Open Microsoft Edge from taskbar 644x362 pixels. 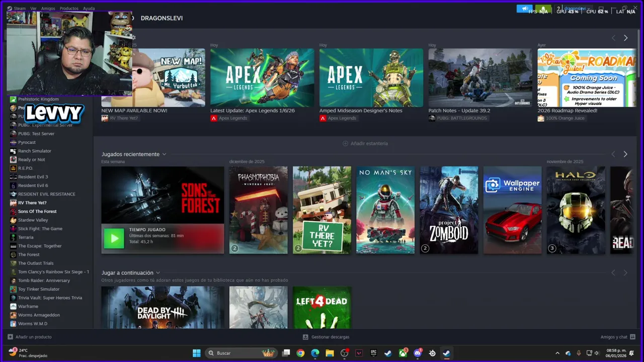coord(315,353)
